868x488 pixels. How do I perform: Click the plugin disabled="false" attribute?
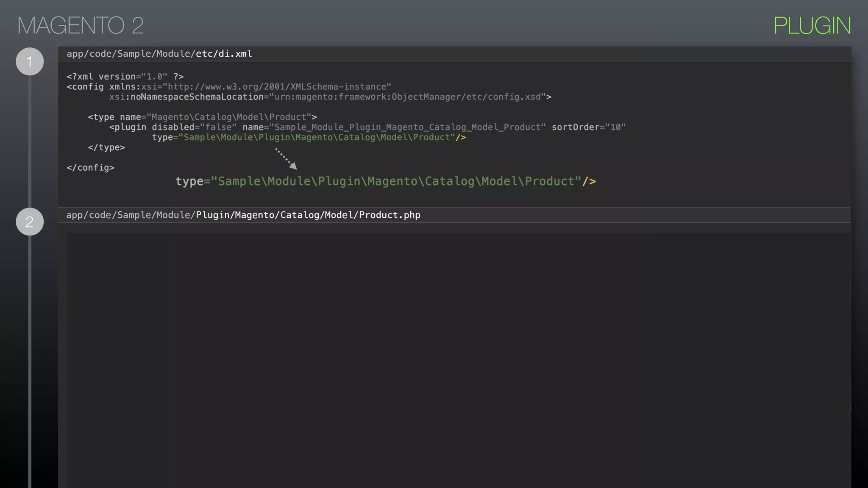tap(194, 127)
